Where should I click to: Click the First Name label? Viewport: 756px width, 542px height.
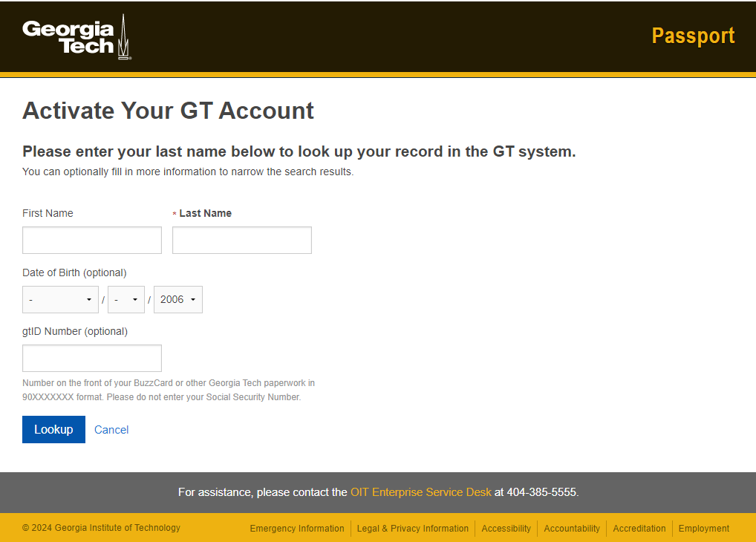[x=48, y=213]
